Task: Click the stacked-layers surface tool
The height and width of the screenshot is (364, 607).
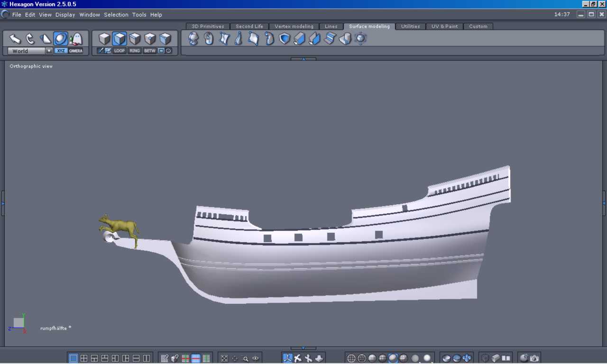Action: tap(330, 38)
